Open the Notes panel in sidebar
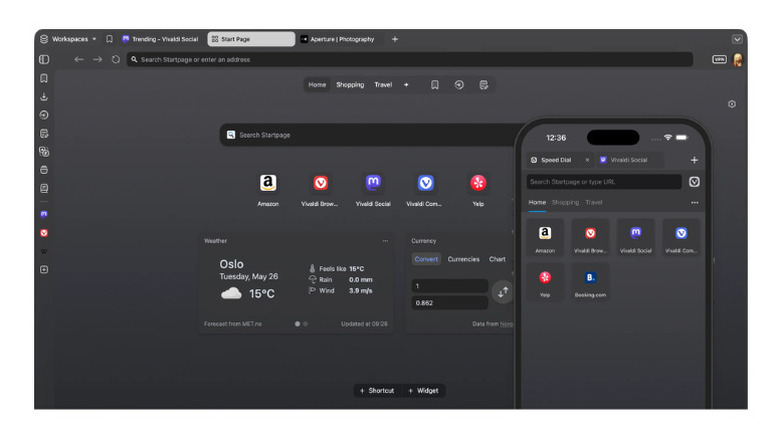 pyautogui.click(x=44, y=133)
